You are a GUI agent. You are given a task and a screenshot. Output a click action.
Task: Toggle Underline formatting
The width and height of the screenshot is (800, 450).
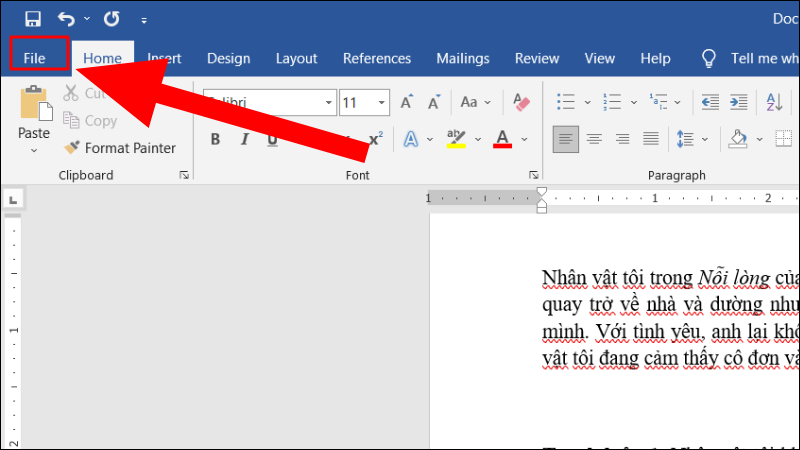pyautogui.click(x=272, y=139)
